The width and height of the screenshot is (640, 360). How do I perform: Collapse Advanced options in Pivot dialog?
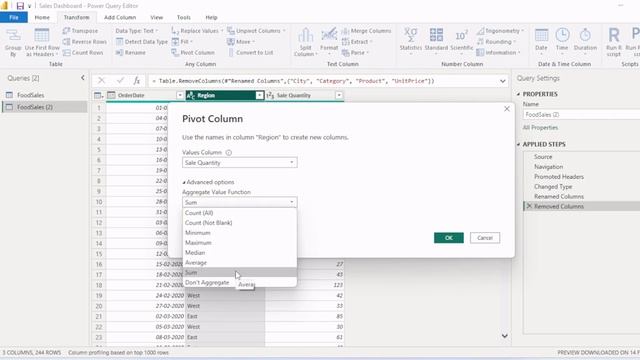[x=208, y=182]
